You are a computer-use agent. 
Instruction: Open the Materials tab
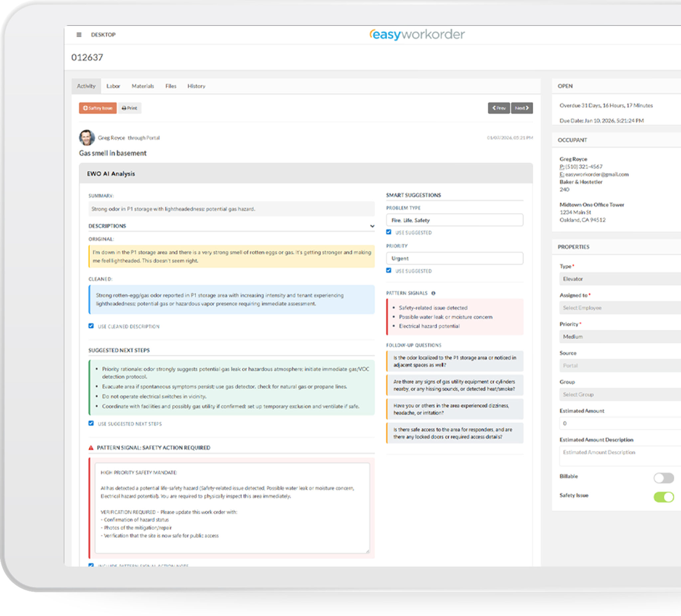pos(143,86)
